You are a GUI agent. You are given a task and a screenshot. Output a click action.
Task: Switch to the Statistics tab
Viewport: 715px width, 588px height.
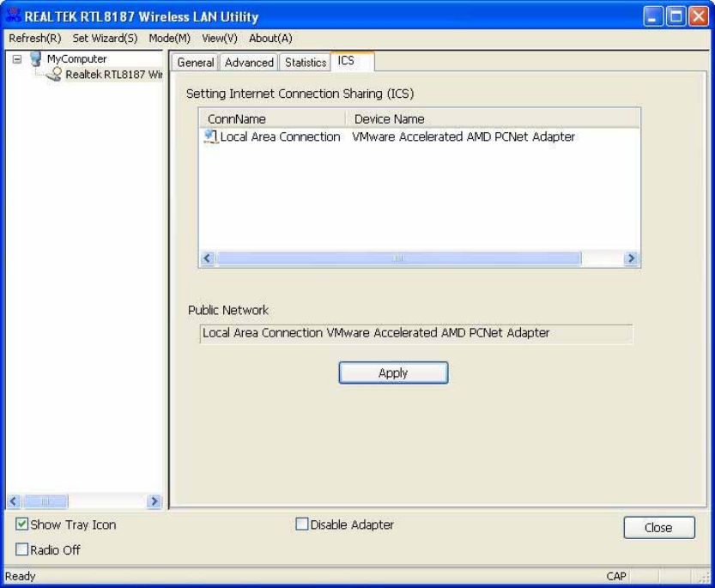[305, 63]
